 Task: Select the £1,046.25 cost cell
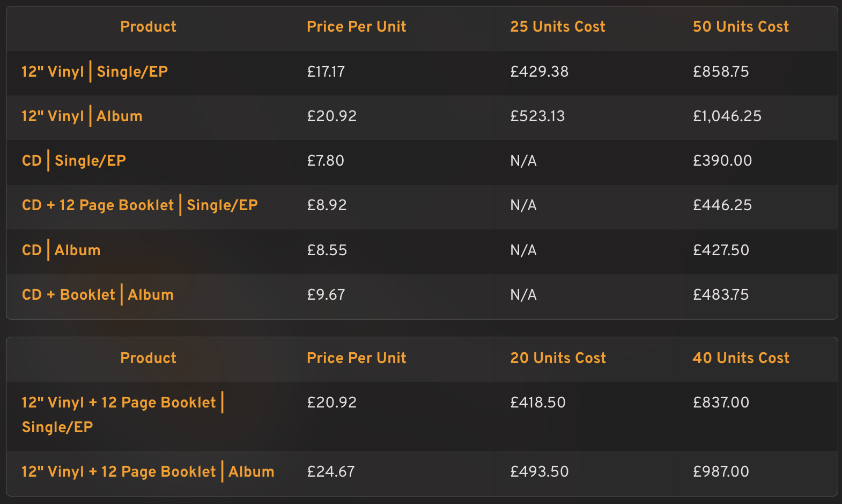coord(727,116)
